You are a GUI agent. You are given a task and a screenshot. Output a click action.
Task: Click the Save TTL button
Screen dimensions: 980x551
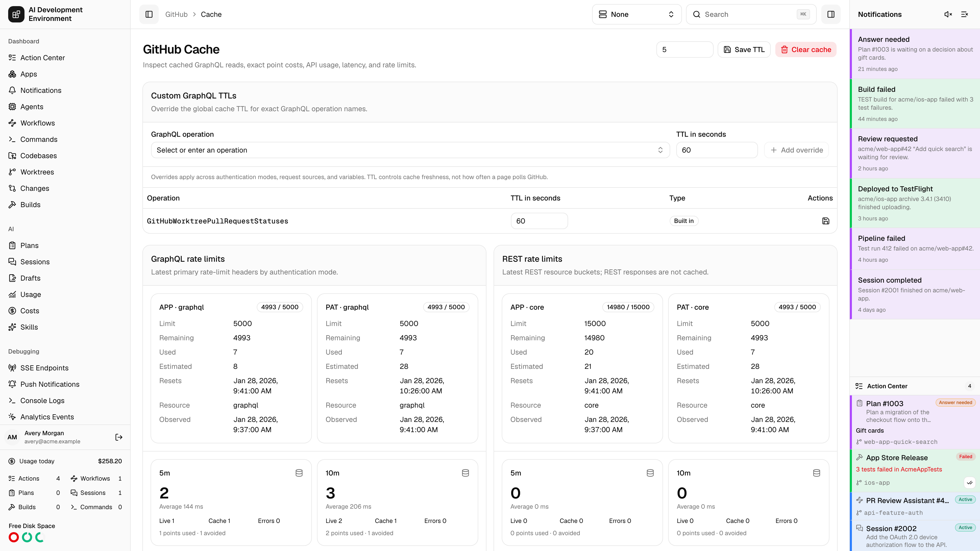pos(744,50)
